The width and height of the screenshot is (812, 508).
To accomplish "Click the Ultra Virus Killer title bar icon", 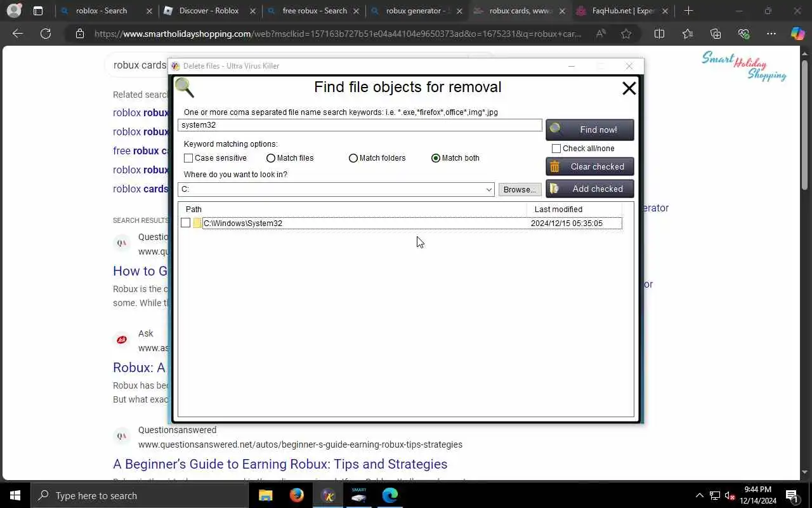I will pos(176,66).
